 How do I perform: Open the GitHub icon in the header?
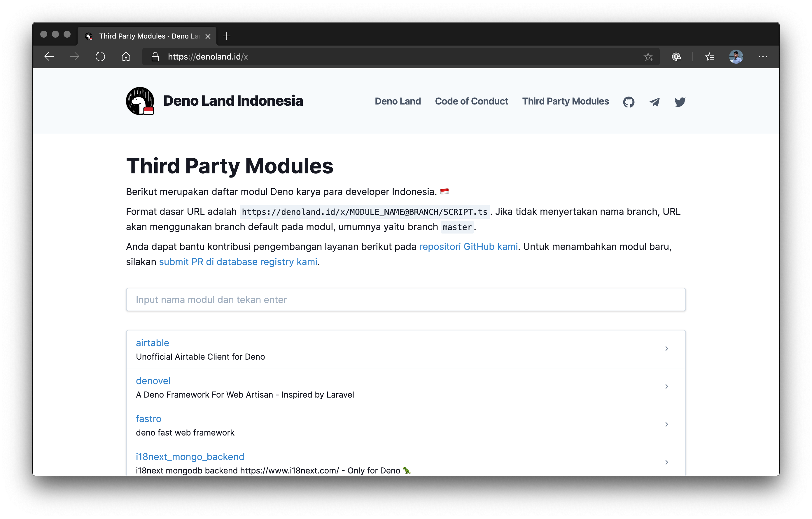(x=629, y=102)
